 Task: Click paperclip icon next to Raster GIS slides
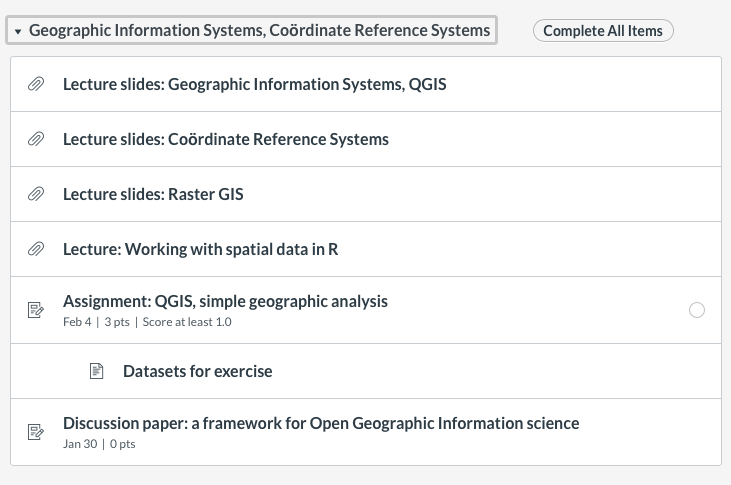35,195
